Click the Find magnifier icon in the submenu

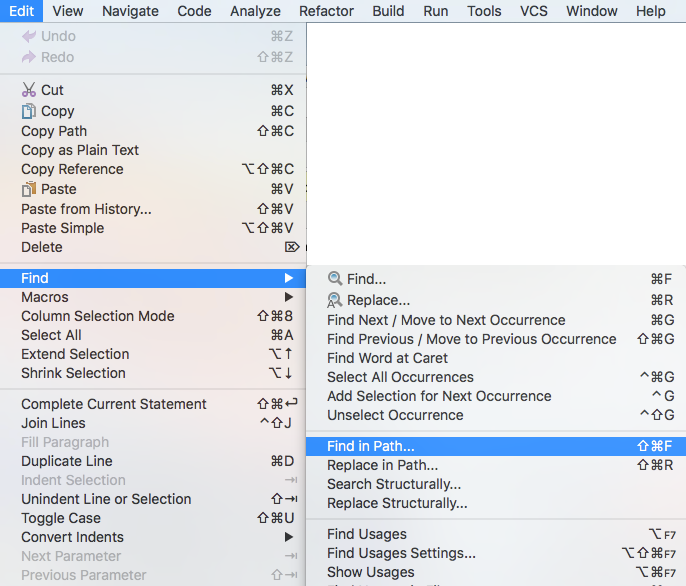click(335, 279)
